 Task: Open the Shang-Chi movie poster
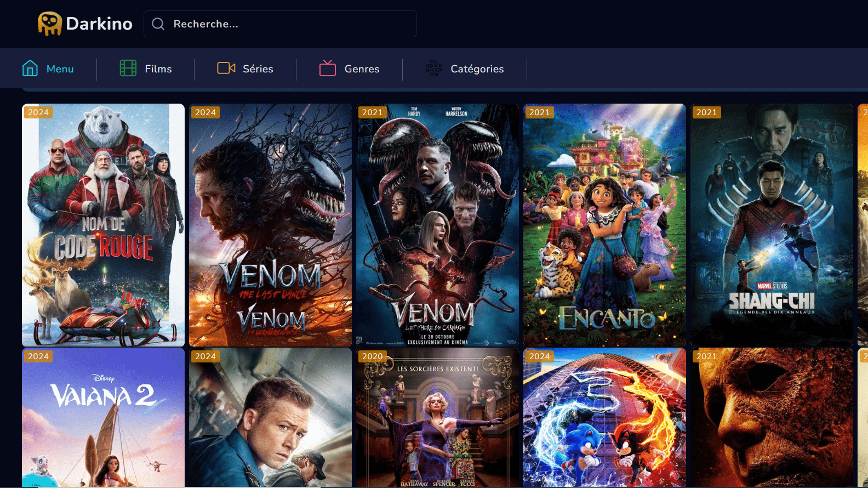pos(772,225)
